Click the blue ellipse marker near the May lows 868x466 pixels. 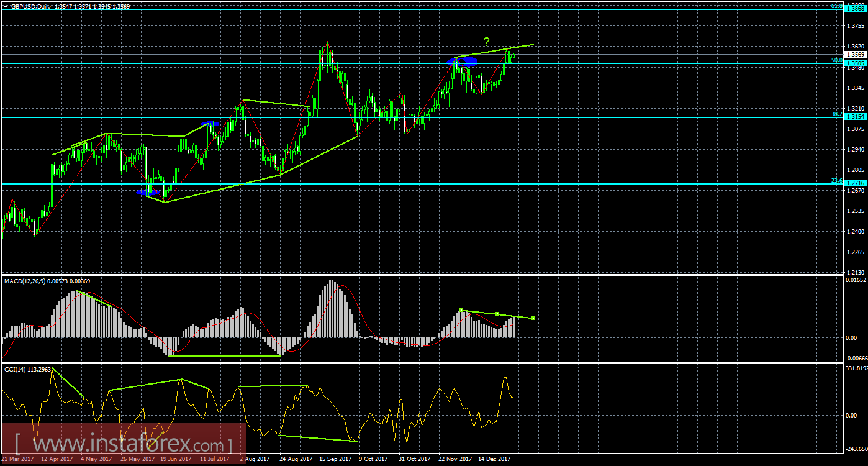(148, 193)
